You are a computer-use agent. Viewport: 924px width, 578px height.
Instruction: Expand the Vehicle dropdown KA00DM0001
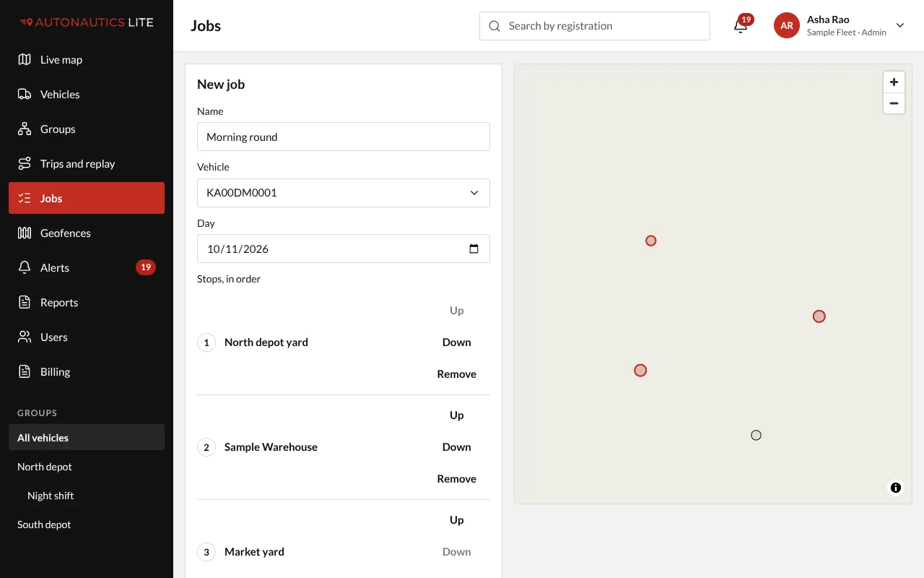344,193
